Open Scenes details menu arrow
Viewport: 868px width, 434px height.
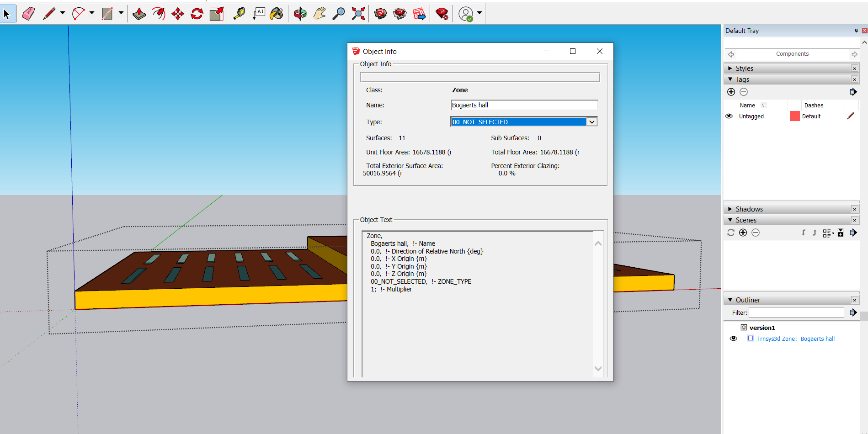(x=853, y=233)
